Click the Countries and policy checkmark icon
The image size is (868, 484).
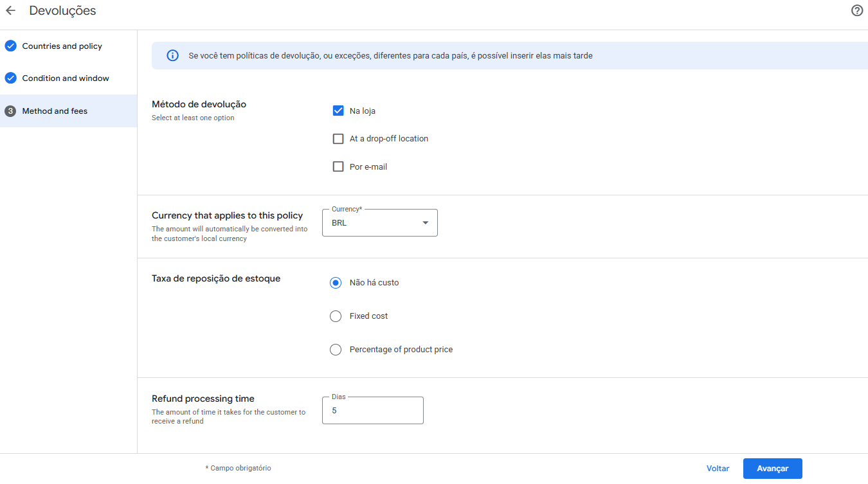coord(10,46)
